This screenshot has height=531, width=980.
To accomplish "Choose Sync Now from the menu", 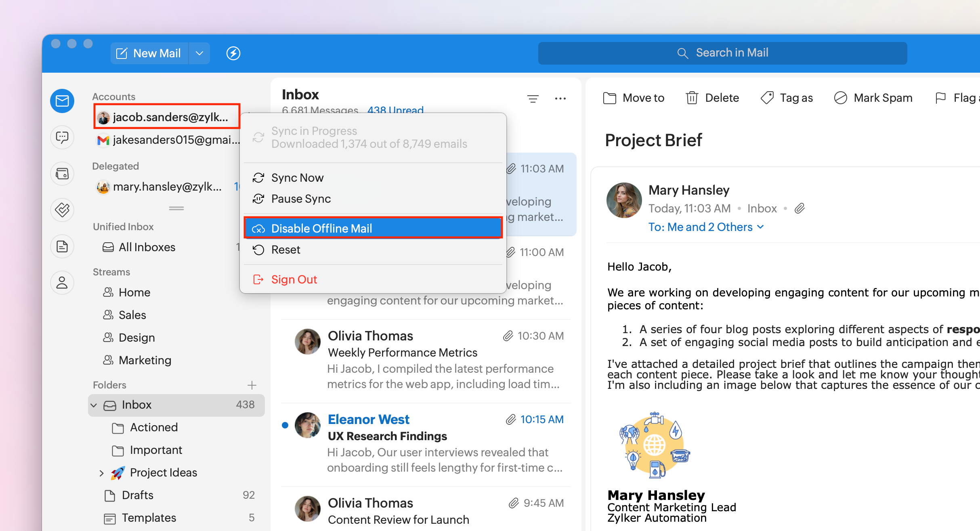I will [297, 178].
